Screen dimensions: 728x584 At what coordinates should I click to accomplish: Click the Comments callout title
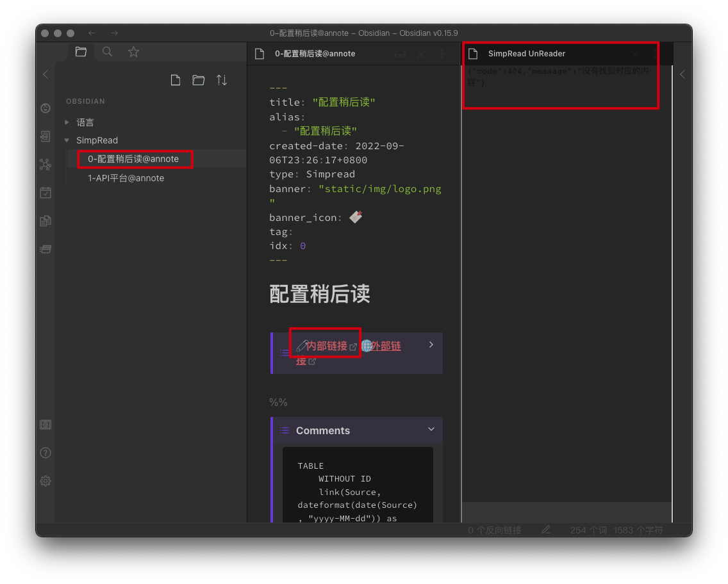(x=323, y=430)
